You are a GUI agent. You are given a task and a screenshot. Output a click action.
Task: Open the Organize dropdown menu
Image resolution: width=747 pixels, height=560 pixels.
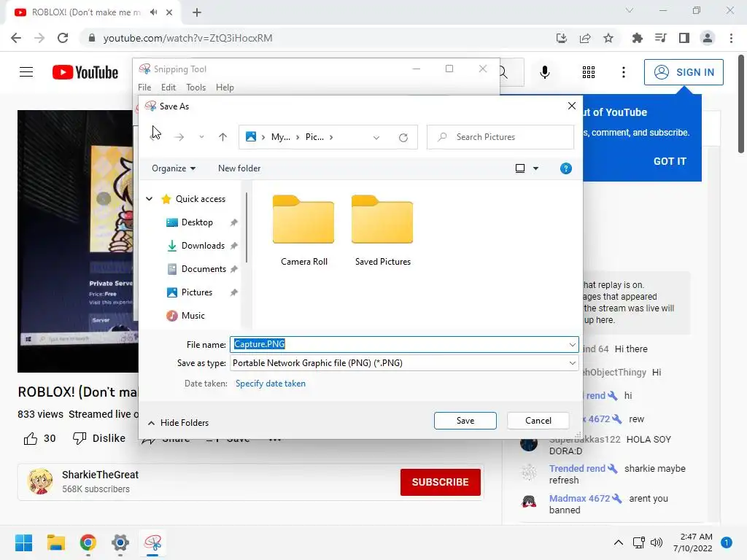pos(174,168)
